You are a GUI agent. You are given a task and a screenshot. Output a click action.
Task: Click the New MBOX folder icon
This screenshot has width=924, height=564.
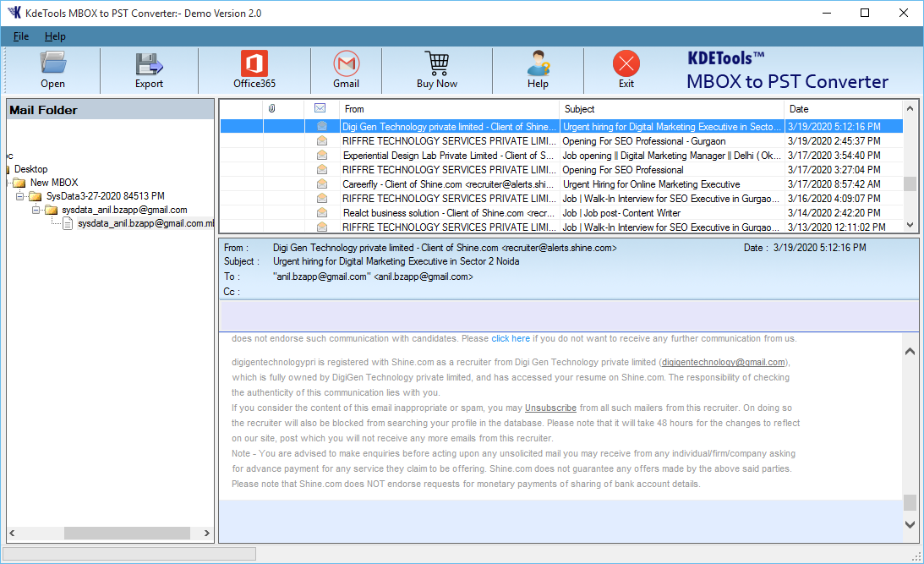coord(19,183)
